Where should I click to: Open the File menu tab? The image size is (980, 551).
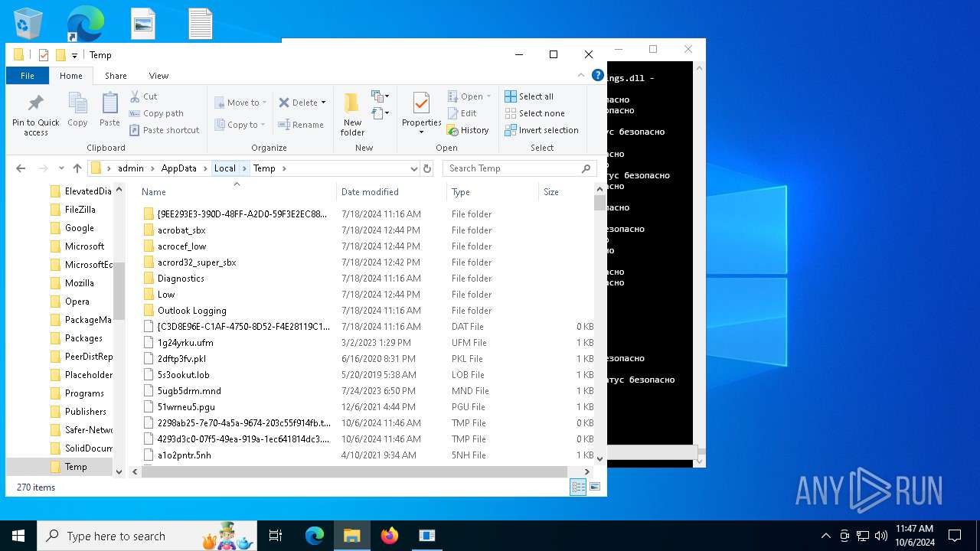pyautogui.click(x=28, y=76)
